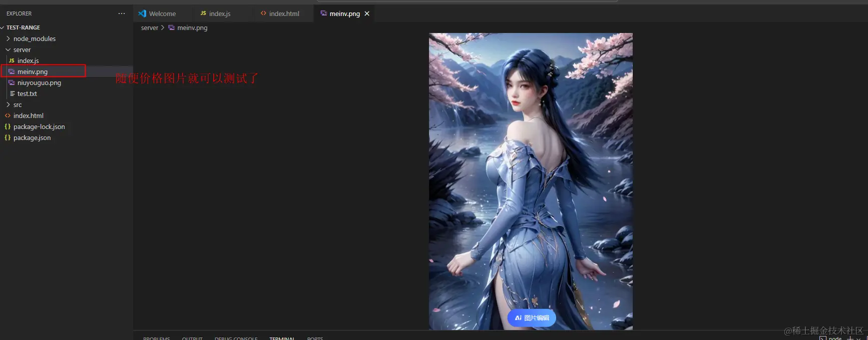The height and width of the screenshot is (340, 868).
Task: Open package.json in explorer
Action: (x=32, y=137)
